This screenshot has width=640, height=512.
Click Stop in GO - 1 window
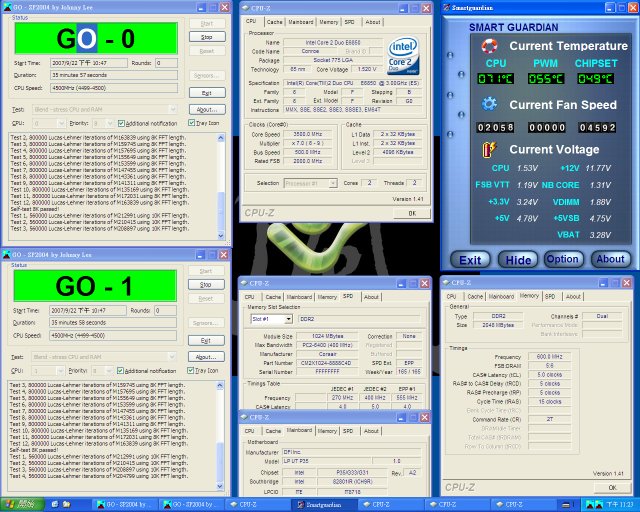tap(206, 285)
